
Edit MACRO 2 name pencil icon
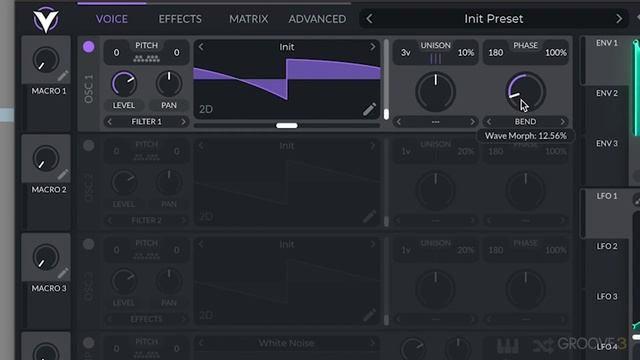63,175
